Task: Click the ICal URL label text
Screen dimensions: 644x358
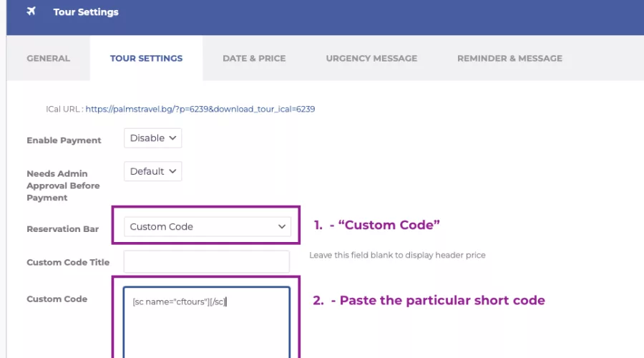Action: point(64,109)
